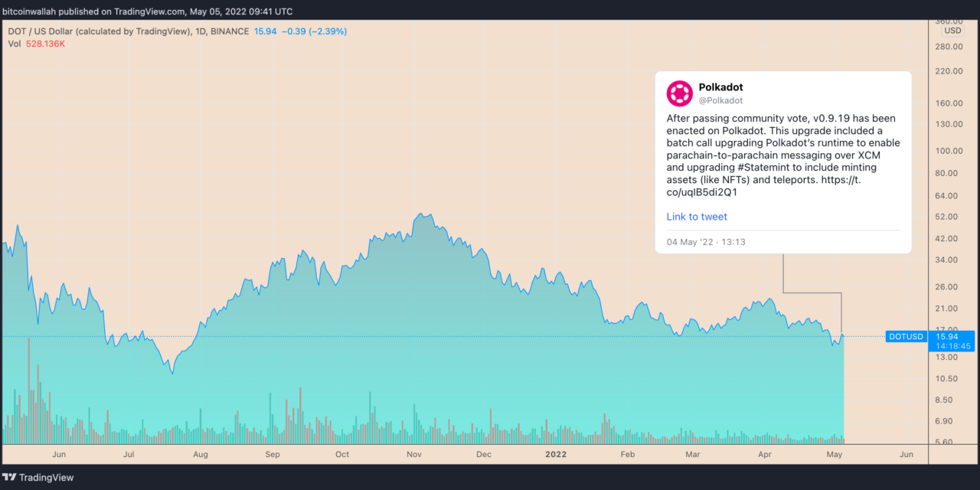Click the @Polkadot handle in the tweet card
This screenshot has width=980, height=490.
720,100
